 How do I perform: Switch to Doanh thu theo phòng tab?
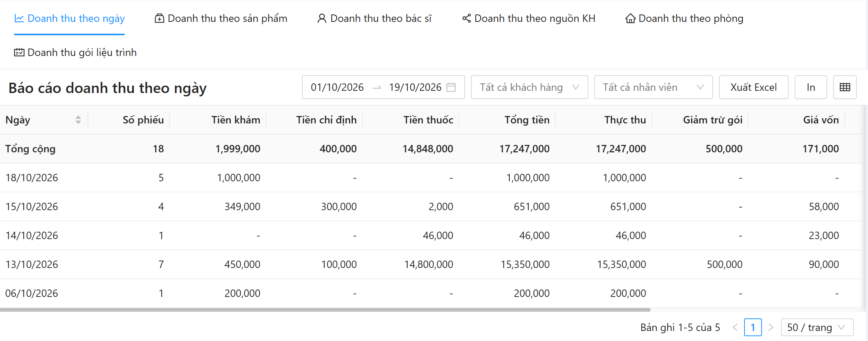(x=684, y=18)
